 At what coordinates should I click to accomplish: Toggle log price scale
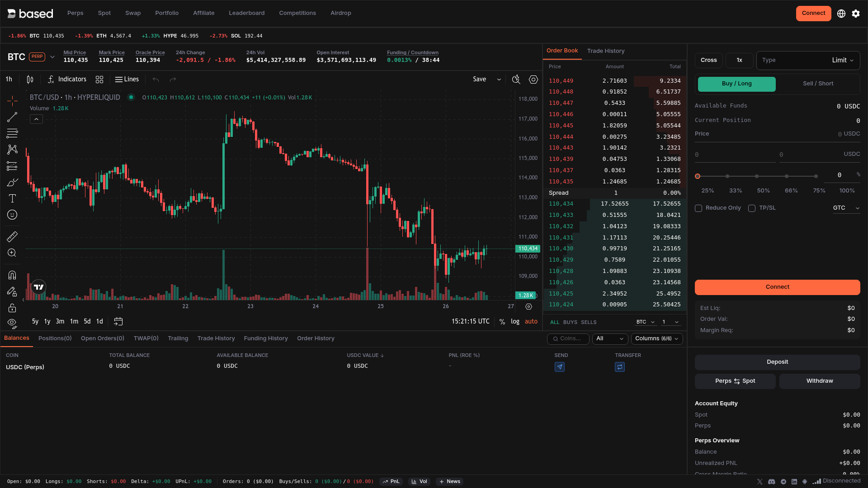[515, 322]
